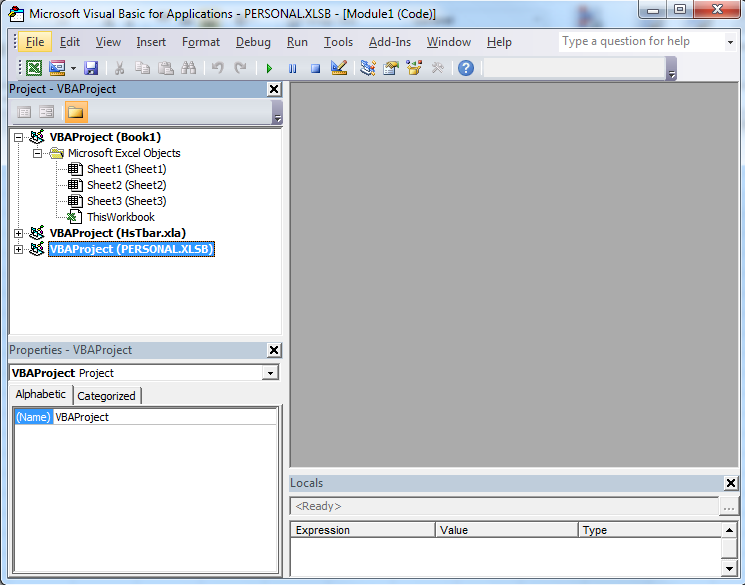Click the Cut scissors toolbar icon
745x585 pixels.
[x=119, y=68]
